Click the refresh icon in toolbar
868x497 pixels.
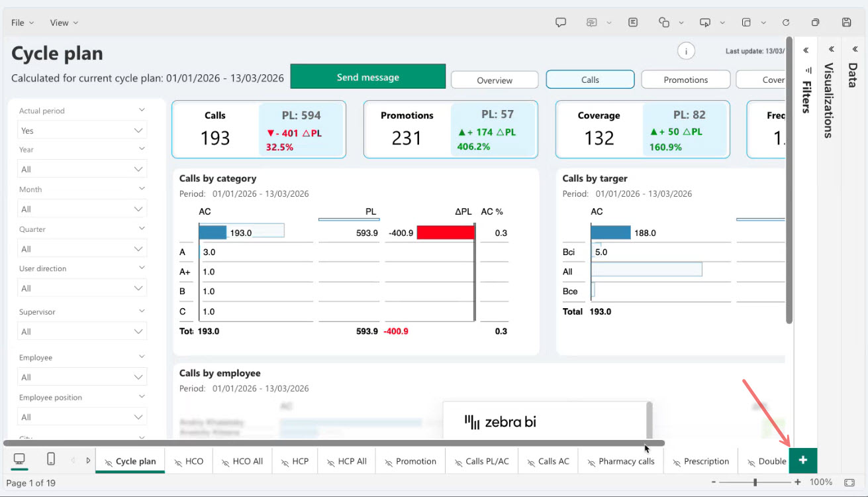[x=786, y=23]
